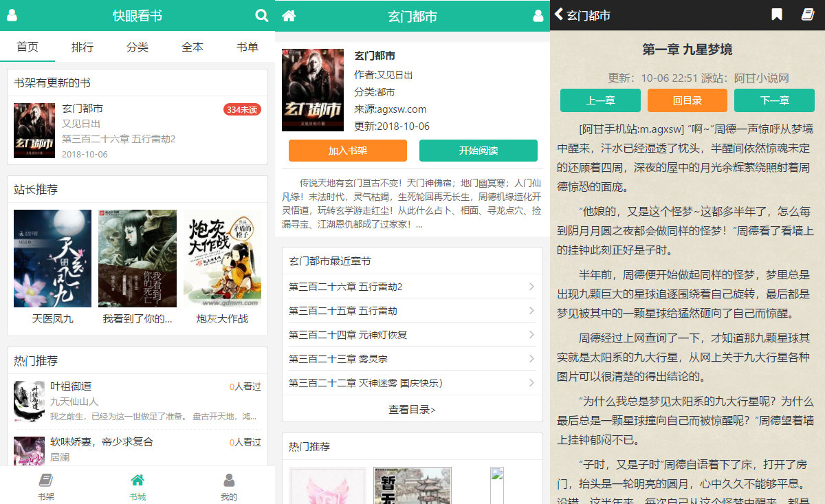Image resolution: width=825 pixels, height=504 pixels.
Task: Click the 玄门都市 title in bookshelf updates
Action: pyautogui.click(x=82, y=109)
